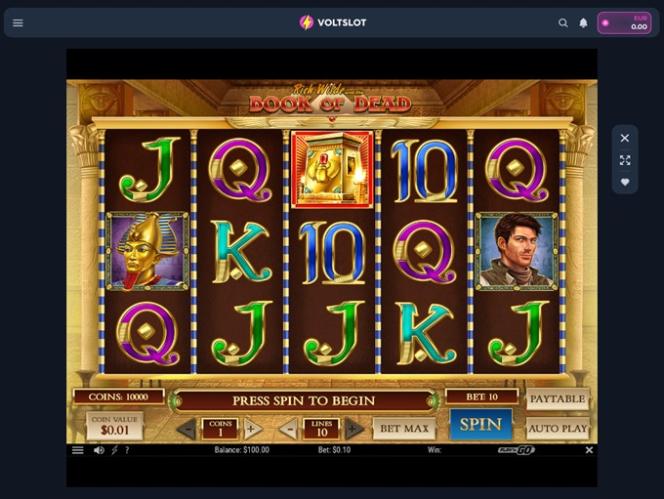Open game help question mark
Image resolution: width=664 pixels, height=499 pixels.
tap(127, 450)
